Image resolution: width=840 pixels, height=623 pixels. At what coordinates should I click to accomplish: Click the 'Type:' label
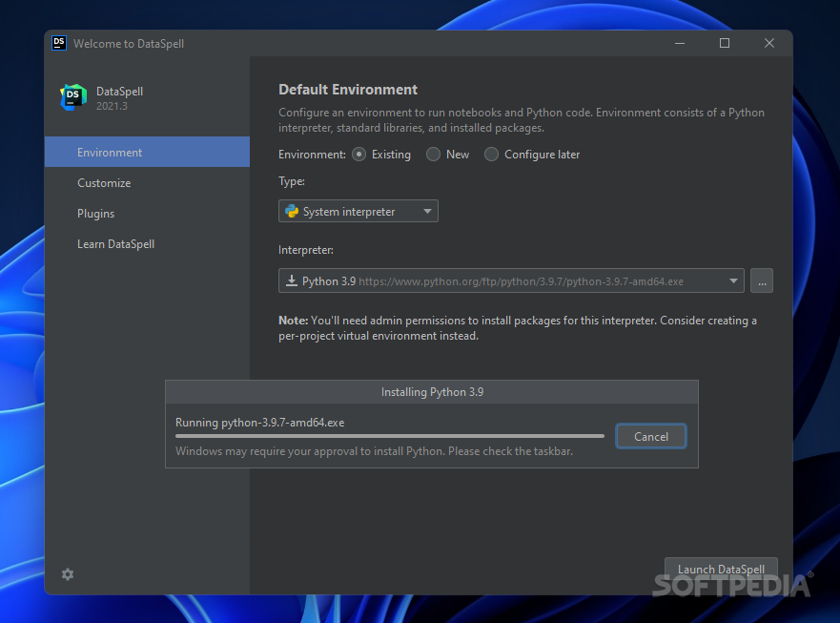coord(292,181)
